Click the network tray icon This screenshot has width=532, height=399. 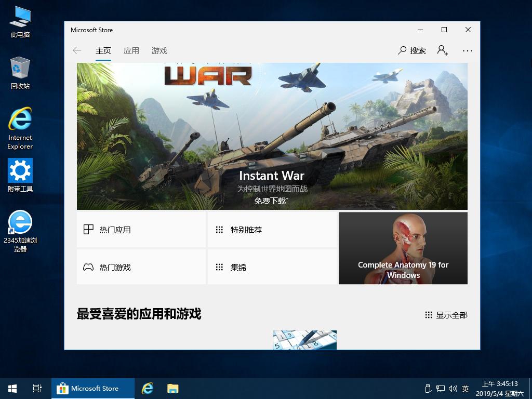point(441,389)
